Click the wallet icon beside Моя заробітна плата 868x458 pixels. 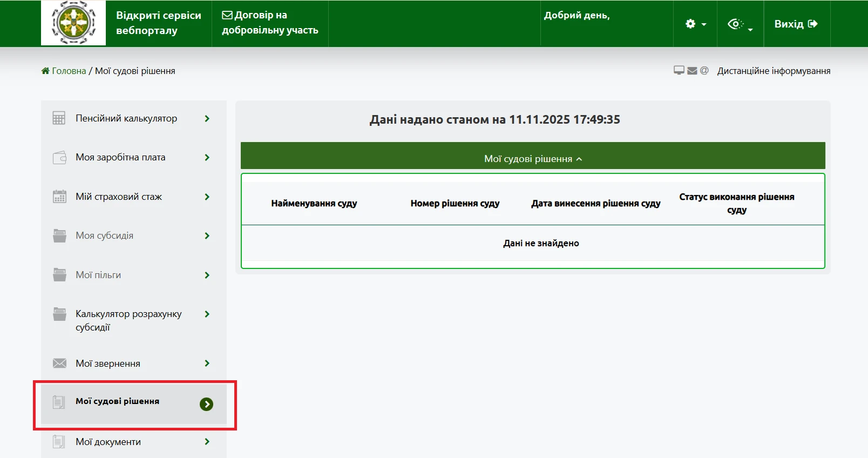tap(59, 158)
